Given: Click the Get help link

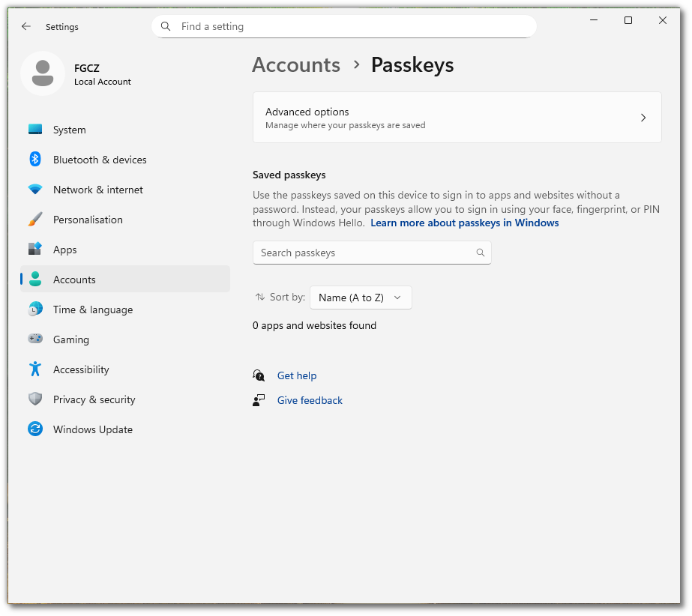Looking at the screenshot, I should (297, 375).
